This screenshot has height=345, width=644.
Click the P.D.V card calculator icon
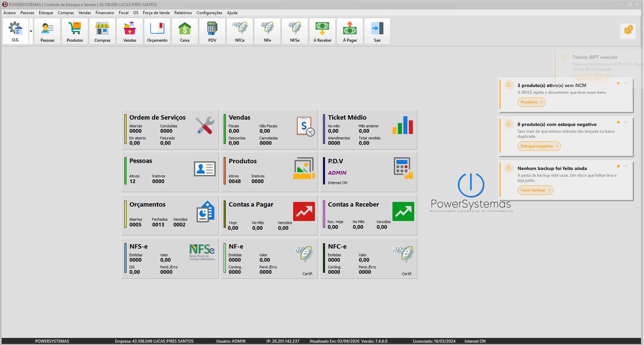click(403, 168)
